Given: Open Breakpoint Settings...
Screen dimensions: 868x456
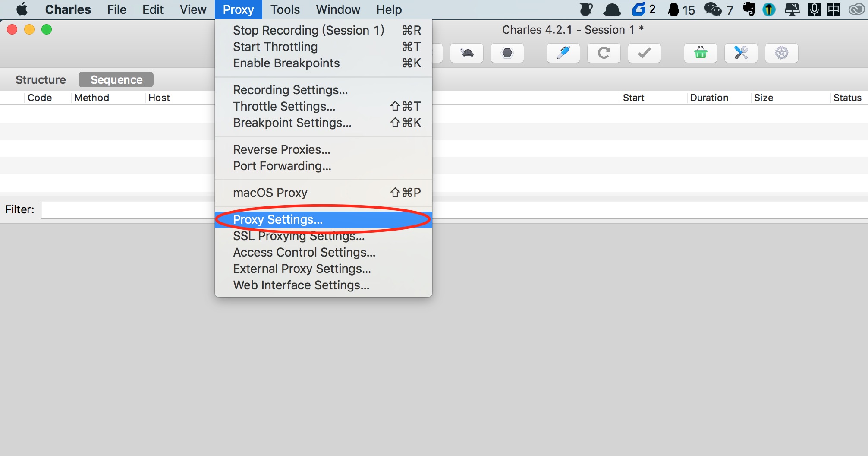Looking at the screenshot, I should [x=324, y=123].
